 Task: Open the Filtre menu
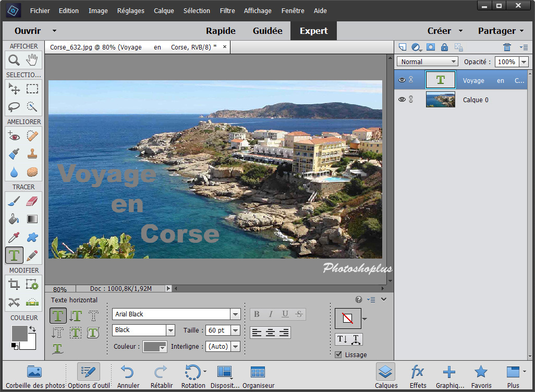pos(227,10)
